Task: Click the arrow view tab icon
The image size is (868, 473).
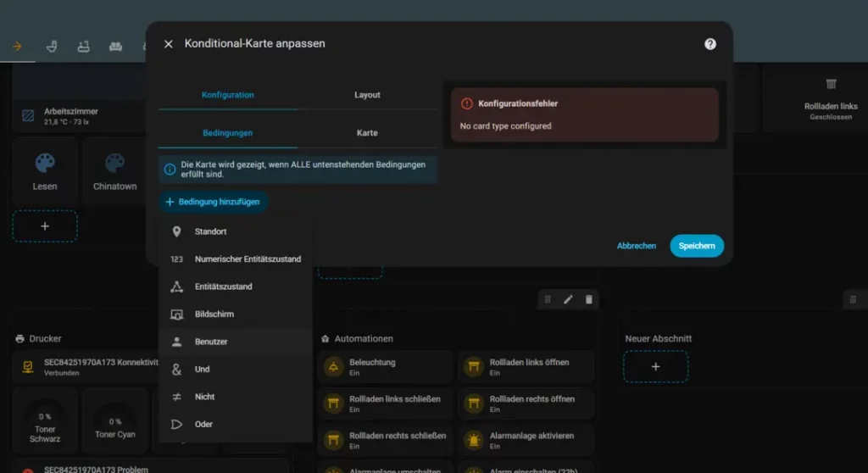Action: click(17, 47)
